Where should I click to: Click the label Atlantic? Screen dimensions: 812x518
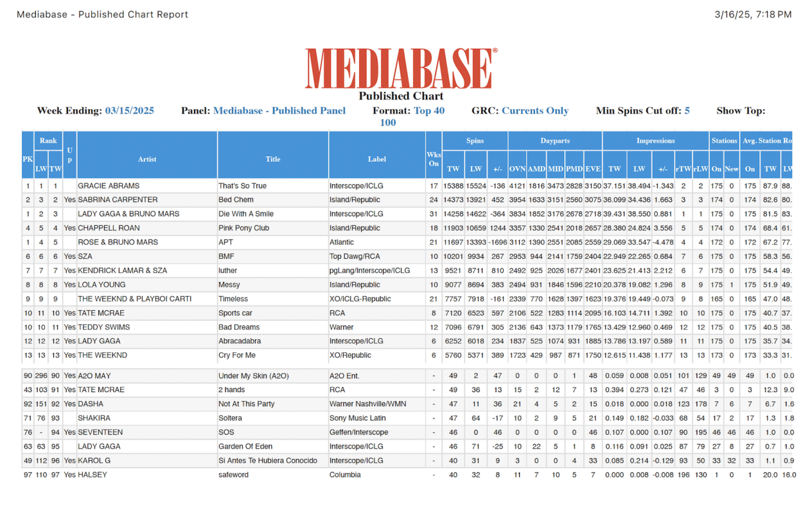(342, 243)
